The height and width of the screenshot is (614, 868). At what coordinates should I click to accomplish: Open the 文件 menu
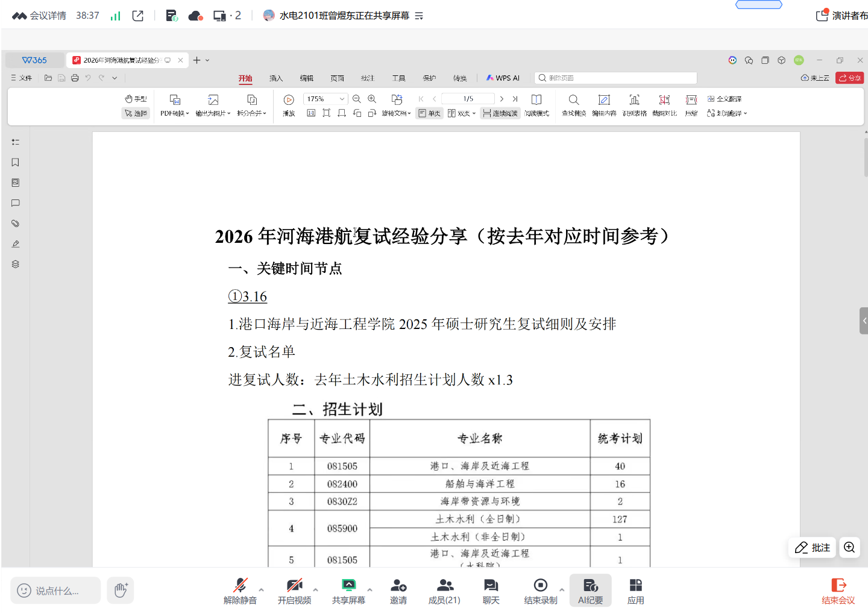(22, 78)
